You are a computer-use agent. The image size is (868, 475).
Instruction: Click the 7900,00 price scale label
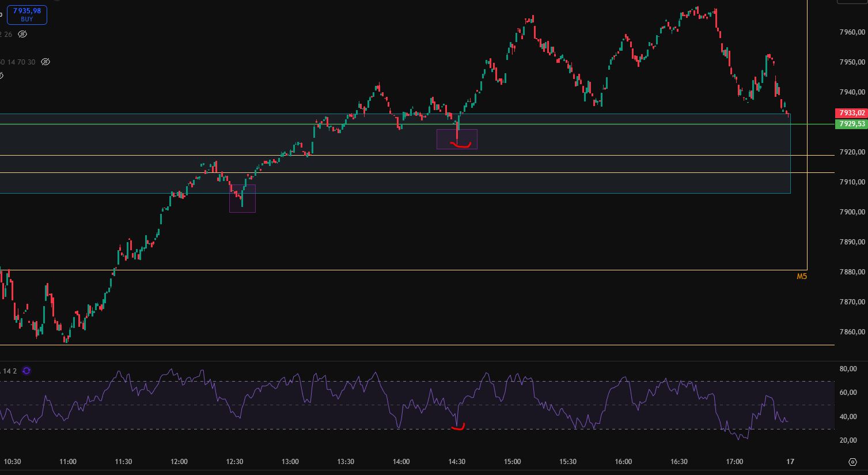pos(852,212)
